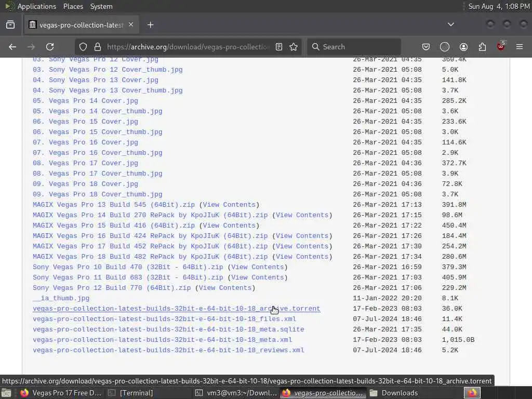This screenshot has height=399, width=532.
Task: Click the forward navigation arrow
Action: point(31,47)
